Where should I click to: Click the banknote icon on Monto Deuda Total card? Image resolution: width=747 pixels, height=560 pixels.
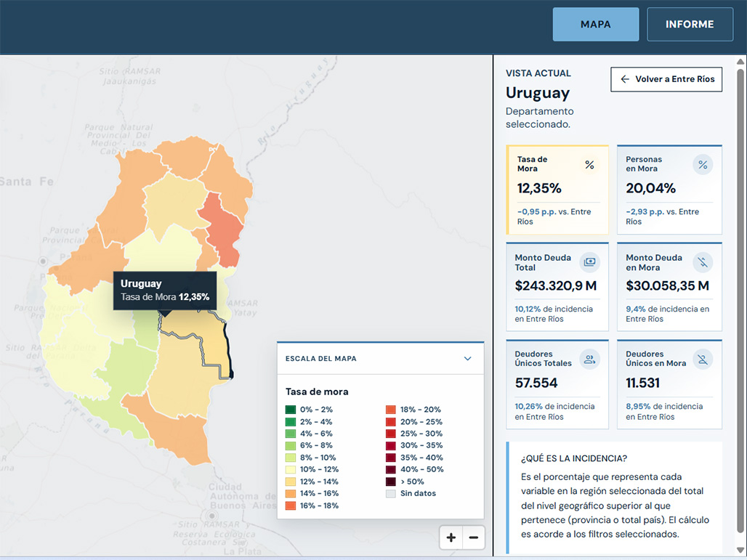(x=590, y=262)
